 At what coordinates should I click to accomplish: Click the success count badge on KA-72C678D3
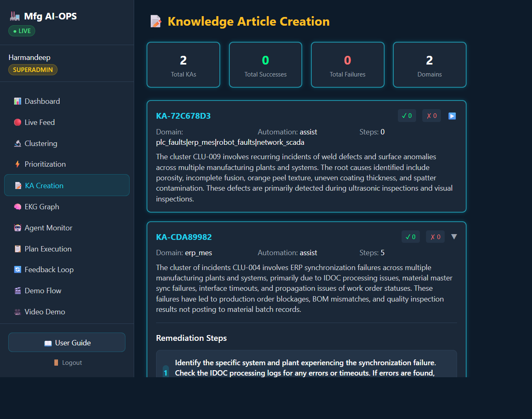pyautogui.click(x=407, y=116)
